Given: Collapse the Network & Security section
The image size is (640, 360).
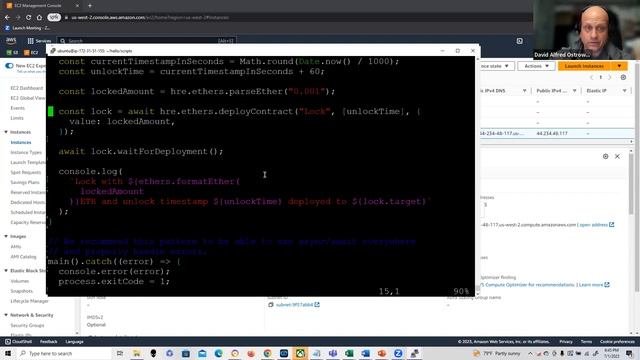Looking at the screenshot, I should click(6, 315).
